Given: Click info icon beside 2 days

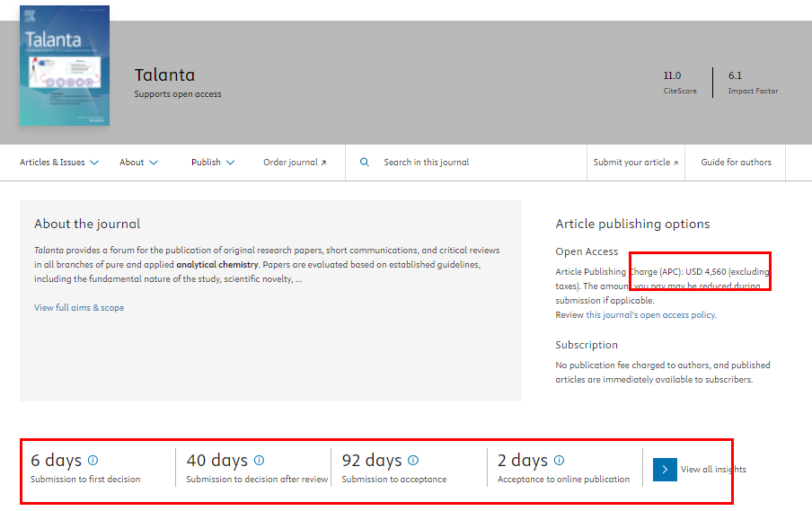Looking at the screenshot, I should point(559,461).
